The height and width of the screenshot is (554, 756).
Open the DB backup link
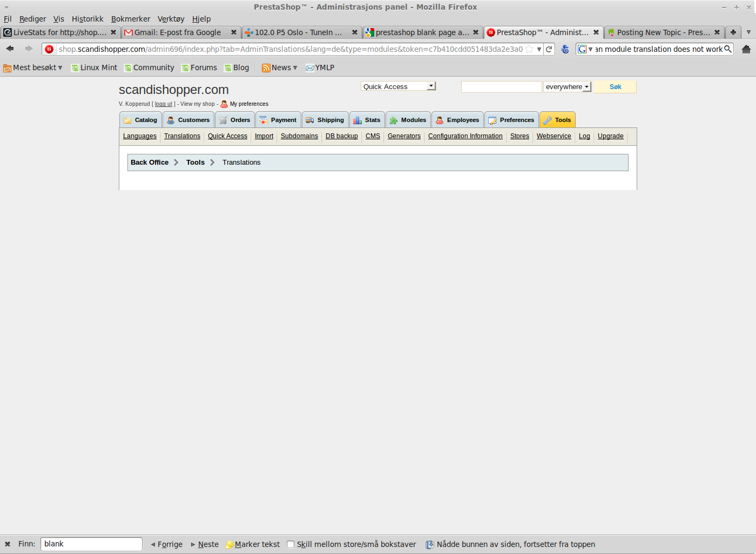coord(342,136)
